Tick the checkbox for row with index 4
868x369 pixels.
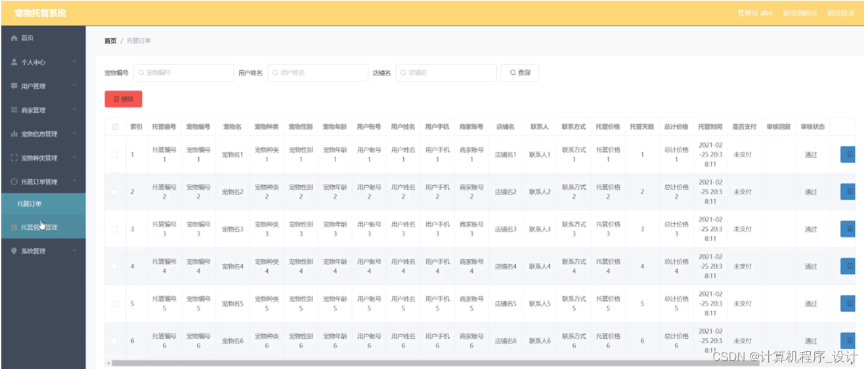pos(115,267)
